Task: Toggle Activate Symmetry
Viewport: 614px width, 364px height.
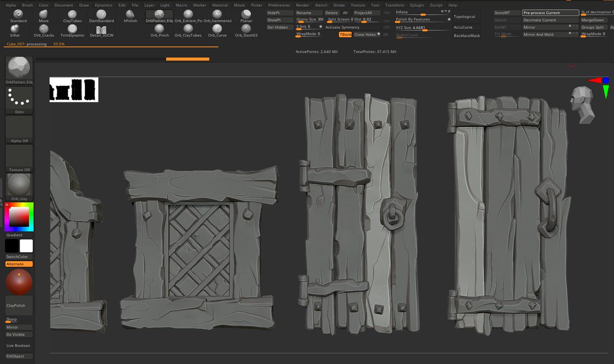Action: [x=342, y=28]
